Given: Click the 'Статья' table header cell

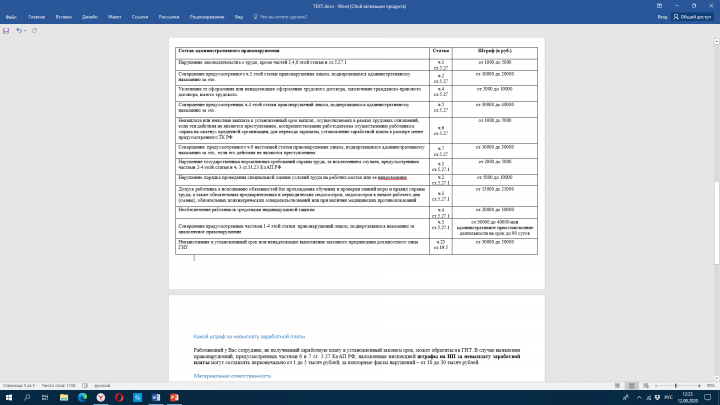Looking at the screenshot, I should coord(441,52).
